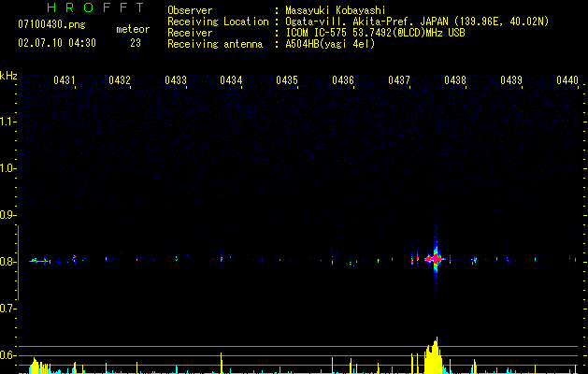
Task: Click the 'Receiving antenna' label
Action: (x=215, y=44)
